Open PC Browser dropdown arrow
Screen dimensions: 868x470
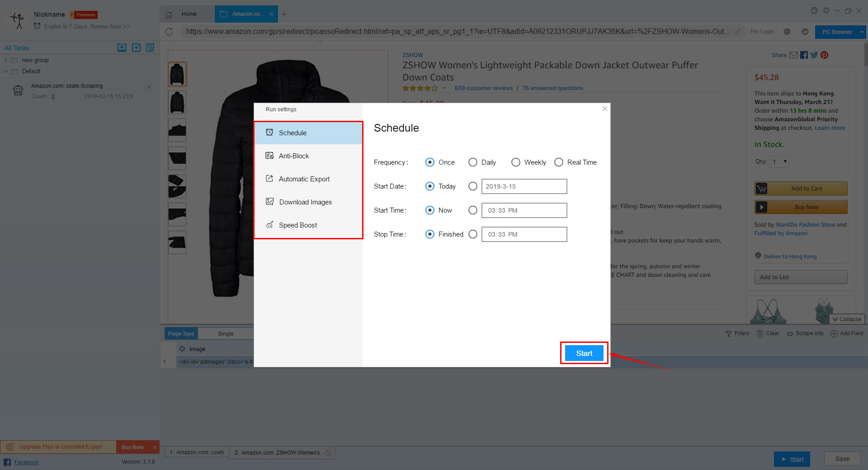[862, 32]
